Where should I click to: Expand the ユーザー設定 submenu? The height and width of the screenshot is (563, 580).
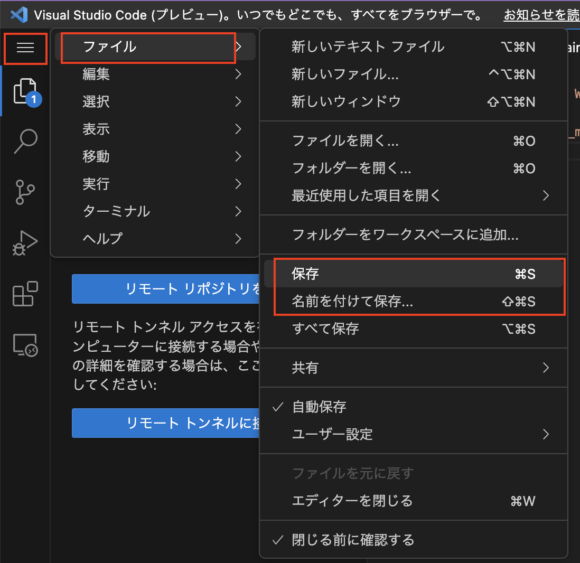414,435
